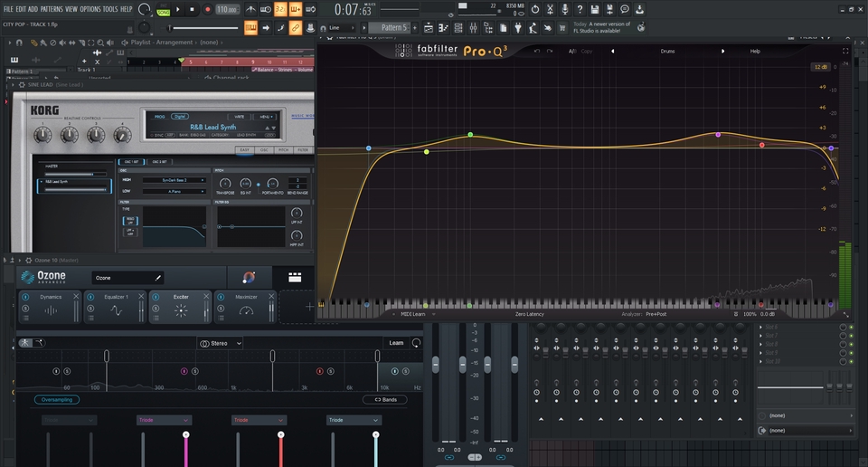This screenshot has width=868, height=467.
Task: Click the Bands link button in Ozone
Action: (x=385, y=399)
